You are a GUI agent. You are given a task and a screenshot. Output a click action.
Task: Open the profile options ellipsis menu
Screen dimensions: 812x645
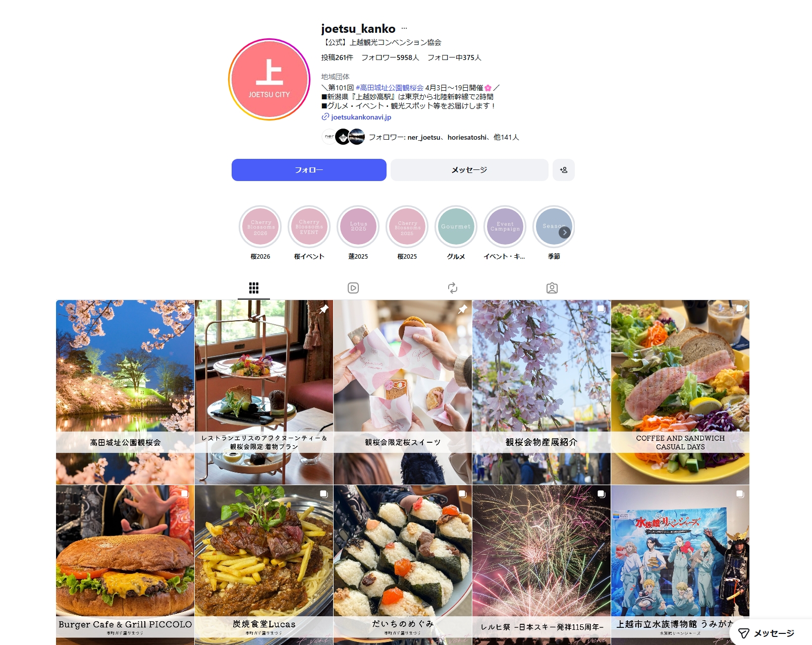[x=404, y=29]
